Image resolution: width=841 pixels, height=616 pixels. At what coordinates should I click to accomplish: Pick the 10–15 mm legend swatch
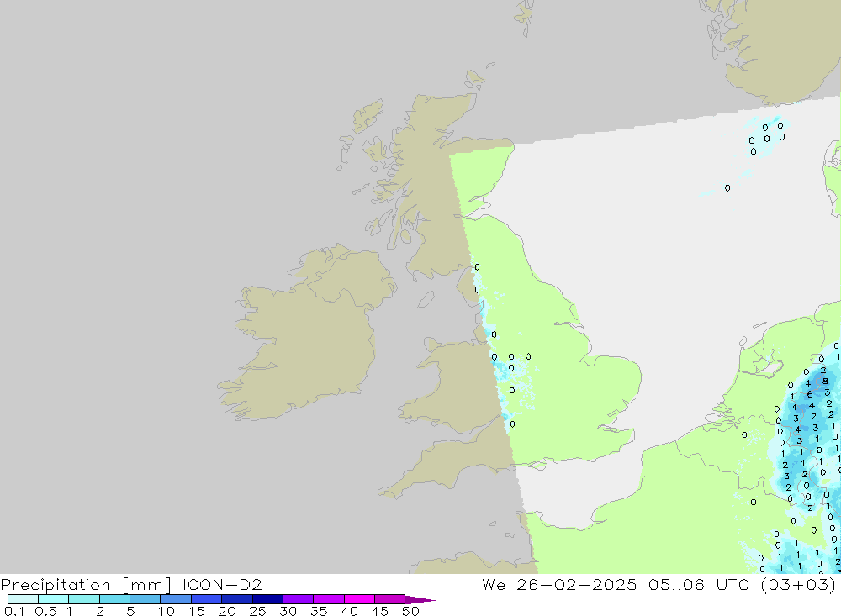176,599
